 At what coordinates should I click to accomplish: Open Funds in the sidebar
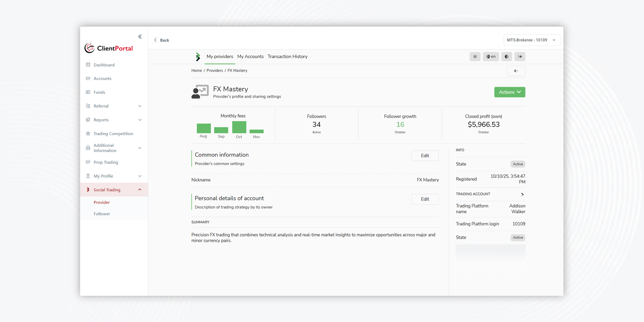pos(99,92)
